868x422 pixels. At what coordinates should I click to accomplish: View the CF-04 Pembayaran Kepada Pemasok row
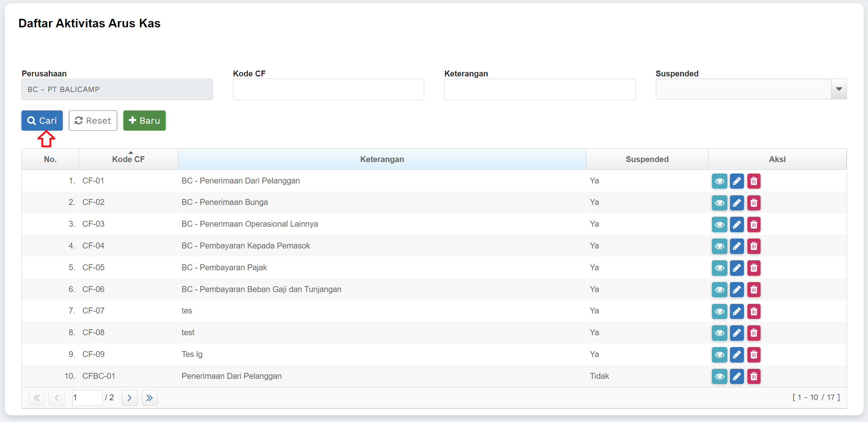(719, 246)
